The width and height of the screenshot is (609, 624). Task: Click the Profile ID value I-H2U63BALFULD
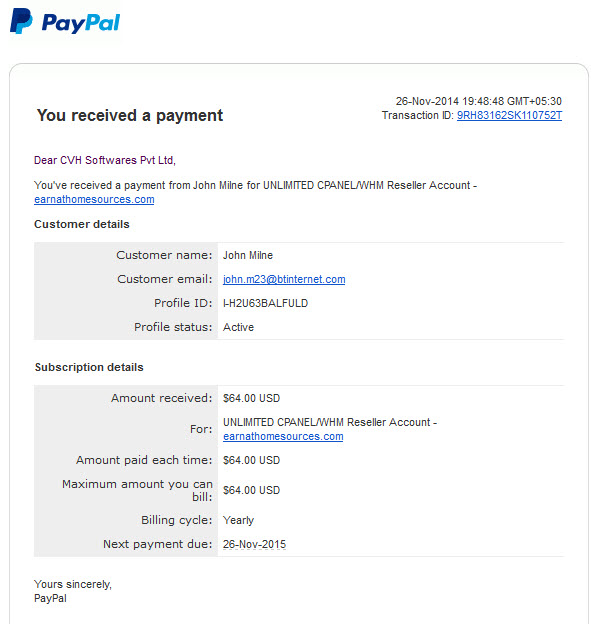pyautogui.click(x=265, y=303)
